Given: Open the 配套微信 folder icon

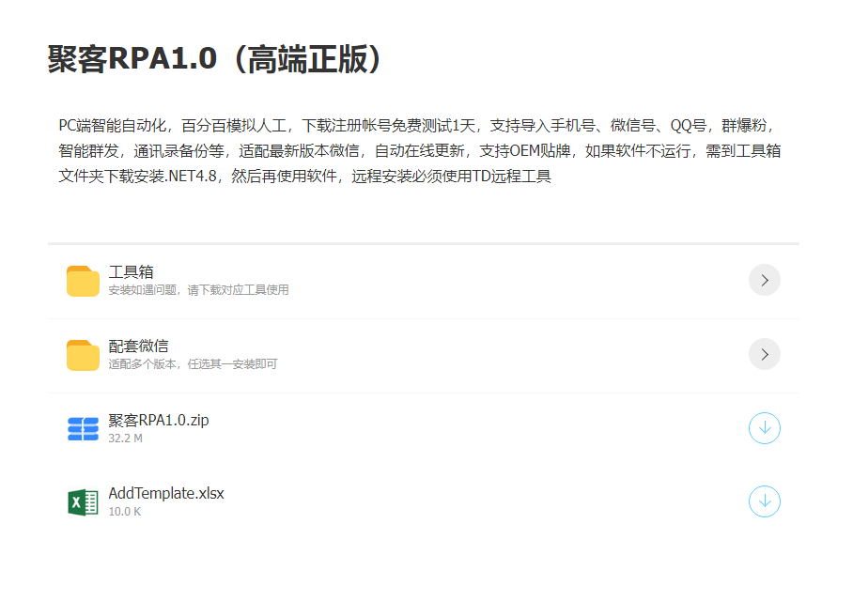Looking at the screenshot, I should tap(83, 355).
